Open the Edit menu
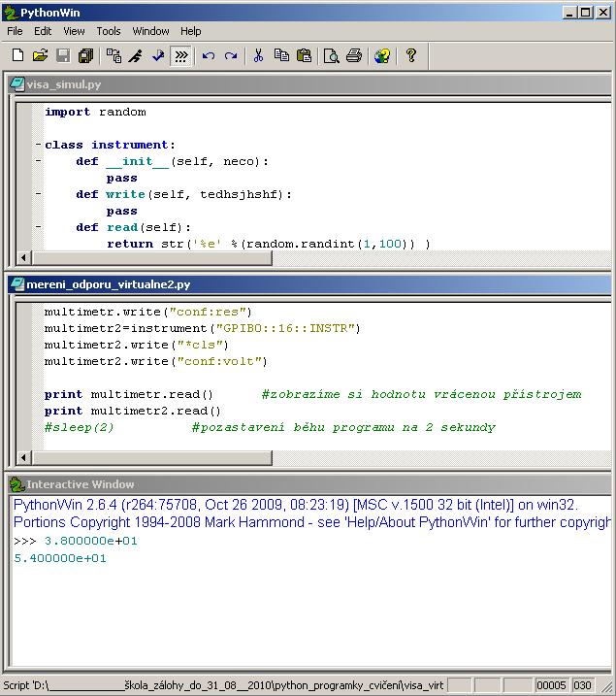Viewport: 616px width, 696px height. (x=43, y=31)
